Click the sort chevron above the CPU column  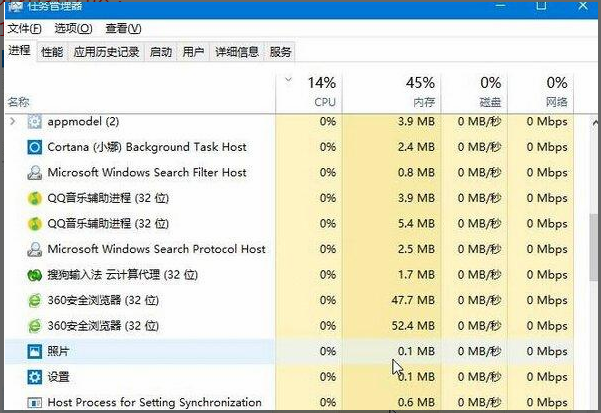point(289,79)
